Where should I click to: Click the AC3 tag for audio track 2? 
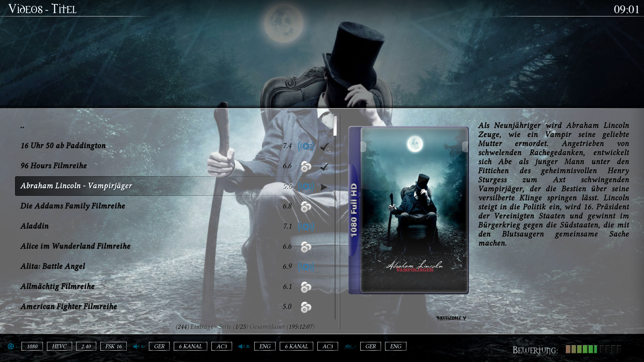click(328, 346)
